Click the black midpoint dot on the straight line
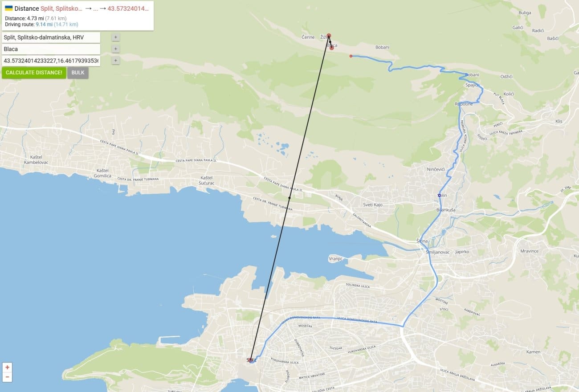The width and height of the screenshot is (579, 392). click(289, 197)
